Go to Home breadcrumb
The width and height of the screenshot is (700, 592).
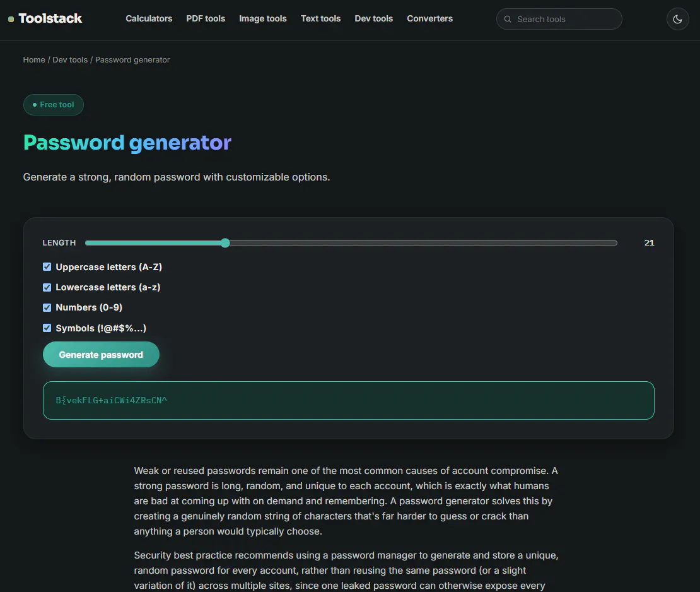click(34, 60)
